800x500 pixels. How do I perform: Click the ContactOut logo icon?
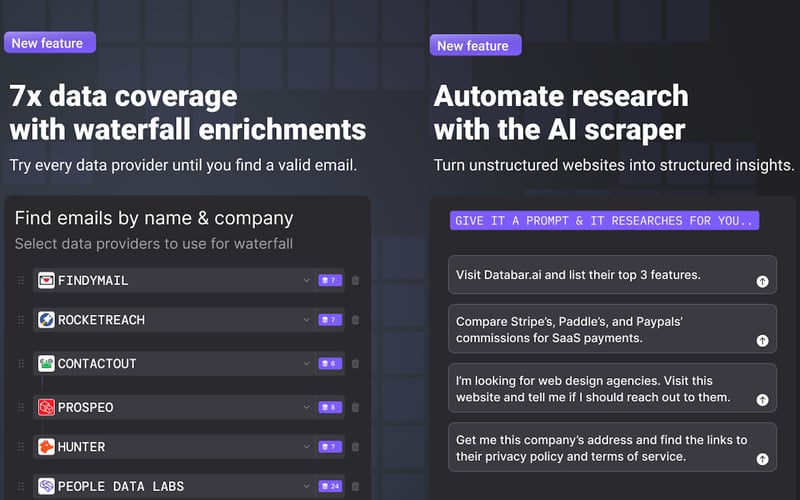46,364
